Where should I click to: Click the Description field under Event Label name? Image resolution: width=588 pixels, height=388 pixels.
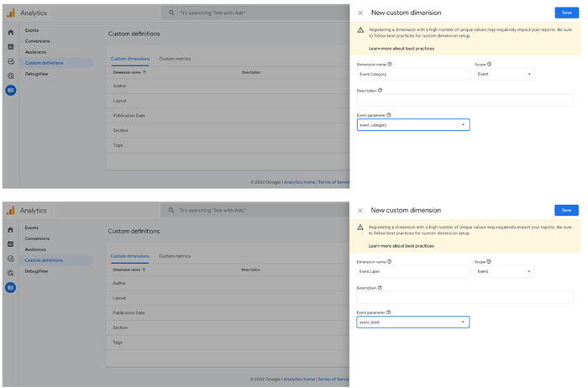465,297
